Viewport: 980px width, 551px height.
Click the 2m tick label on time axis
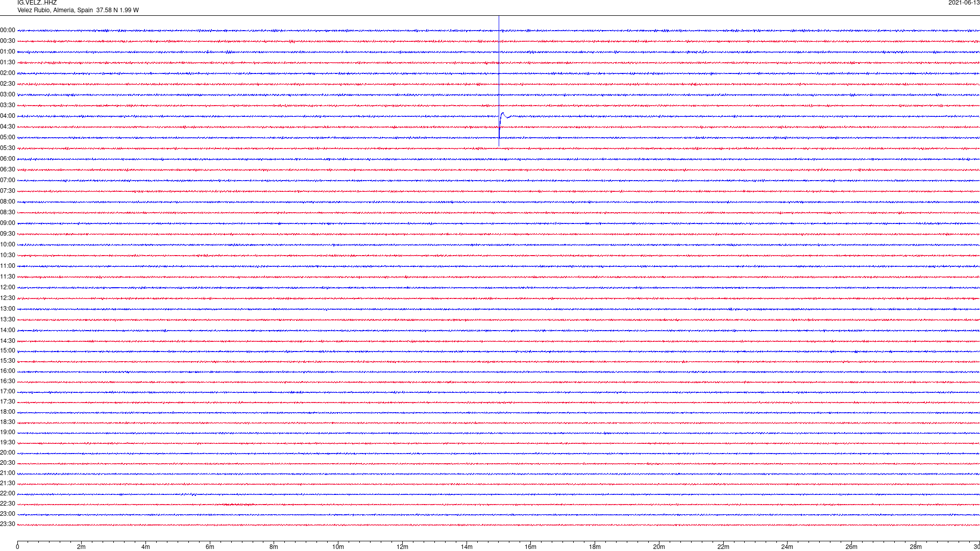pos(82,547)
